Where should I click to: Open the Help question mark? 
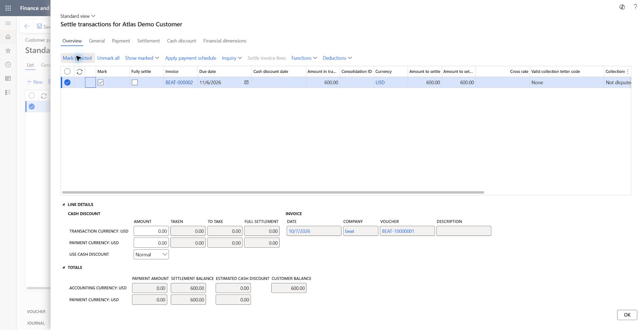point(635,7)
